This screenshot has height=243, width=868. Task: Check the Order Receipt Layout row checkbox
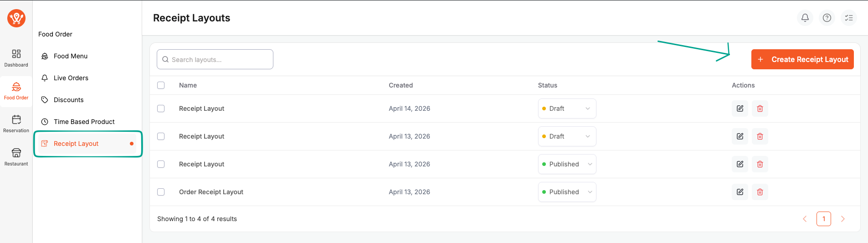coord(161,192)
